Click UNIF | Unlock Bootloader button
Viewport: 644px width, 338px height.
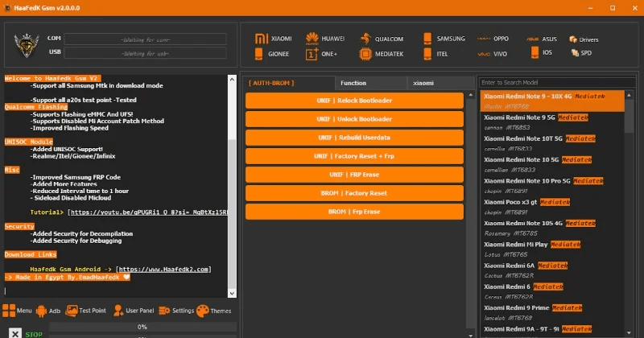[x=354, y=119]
